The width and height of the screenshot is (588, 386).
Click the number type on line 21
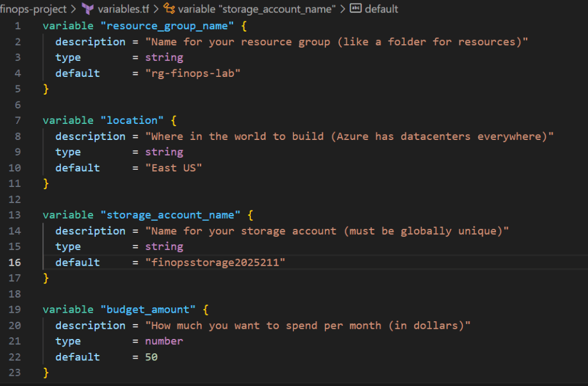point(164,341)
